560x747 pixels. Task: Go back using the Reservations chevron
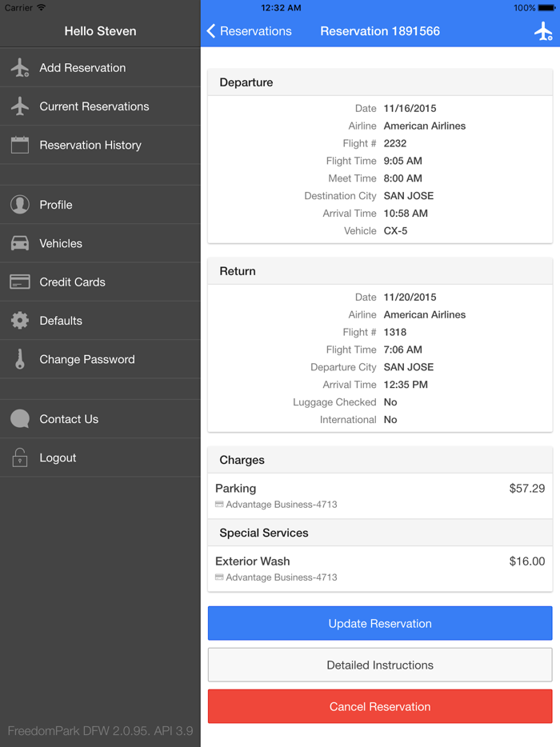pyautogui.click(x=211, y=31)
